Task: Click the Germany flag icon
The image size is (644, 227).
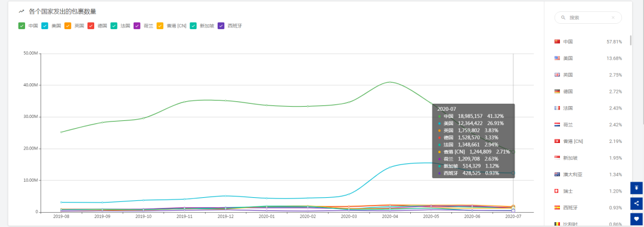Action: (x=558, y=91)
